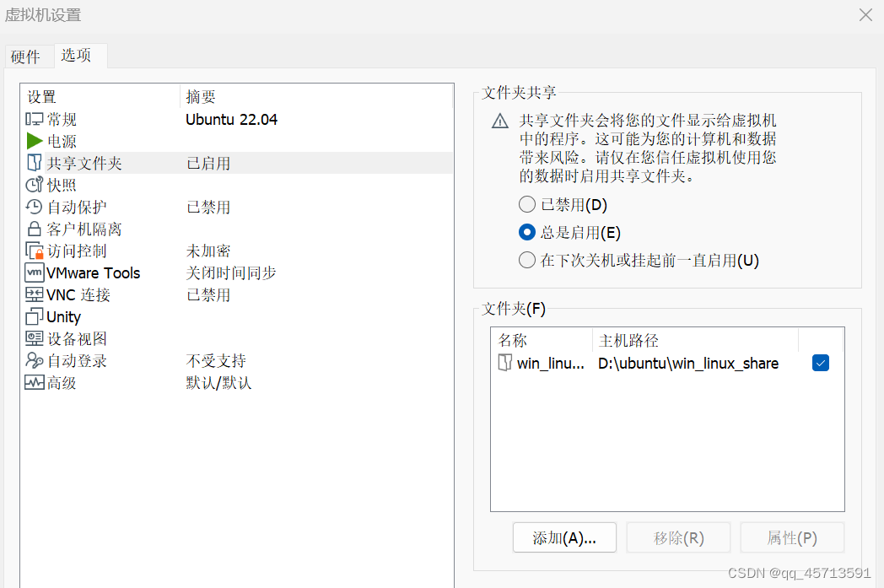Uncheck the win_linux_share enabled checkbox

[x=821, y=362]
